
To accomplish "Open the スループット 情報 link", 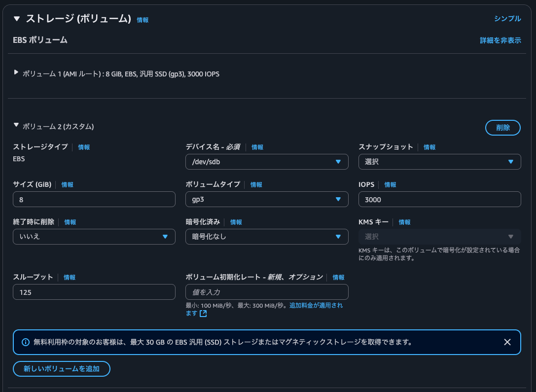I will click(x=70, y=277).
